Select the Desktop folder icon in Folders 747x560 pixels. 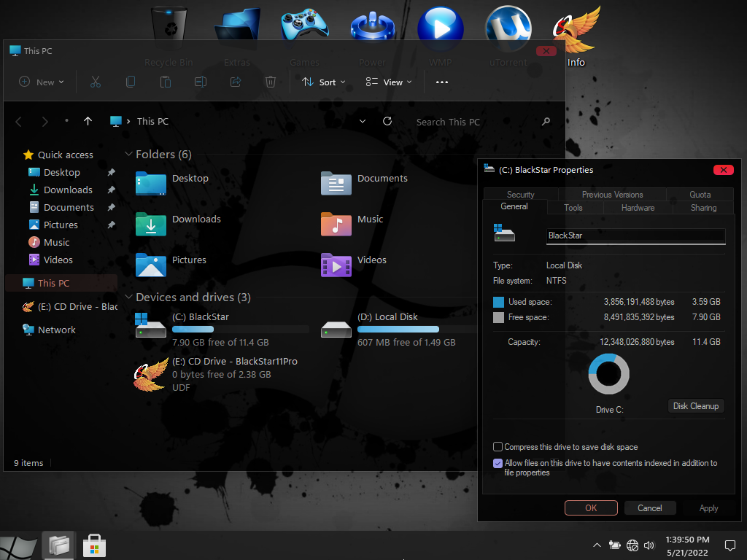click(150, 183)
